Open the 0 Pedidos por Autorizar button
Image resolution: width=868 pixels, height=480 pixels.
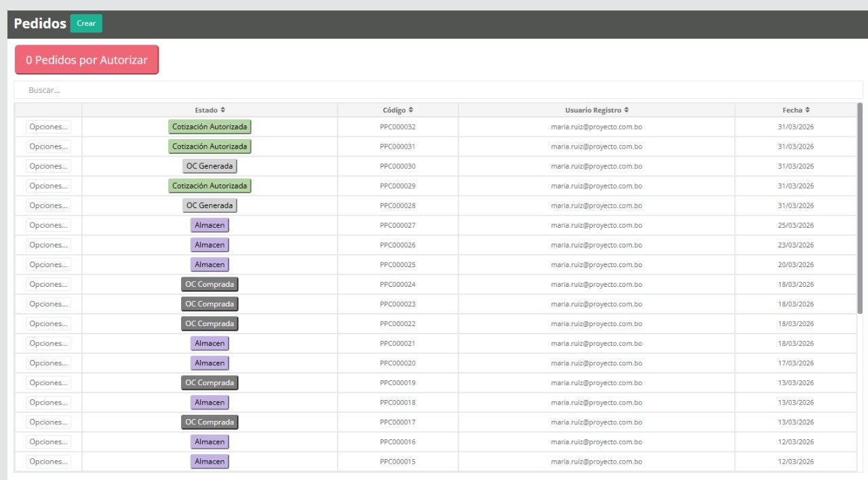(x=87, y=60)
